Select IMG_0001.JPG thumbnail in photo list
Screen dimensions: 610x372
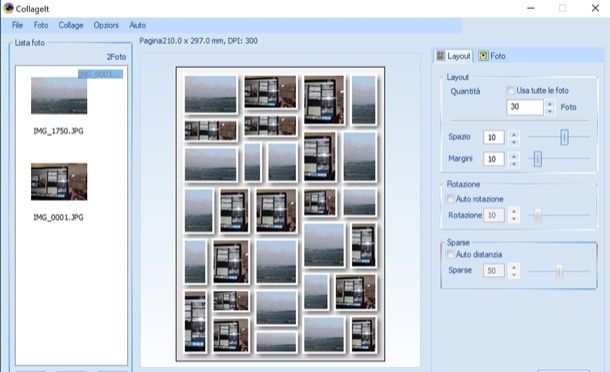click(x=59, y=182)
